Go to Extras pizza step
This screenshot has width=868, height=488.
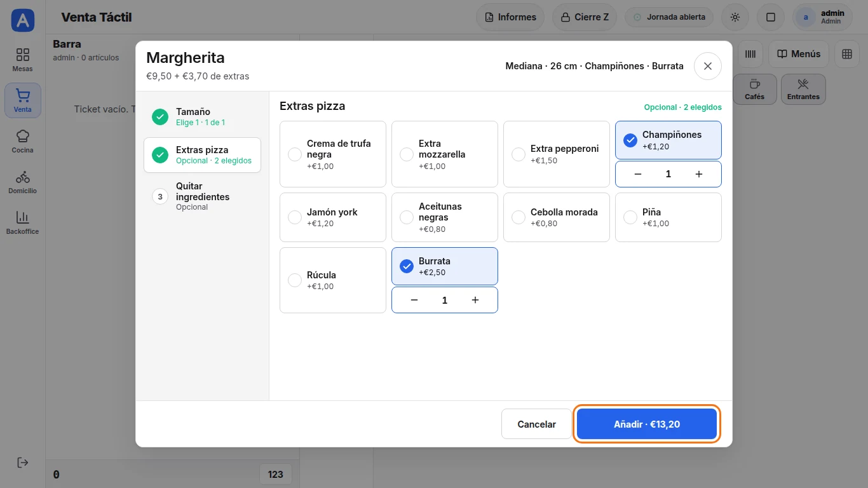click(202, 155)
